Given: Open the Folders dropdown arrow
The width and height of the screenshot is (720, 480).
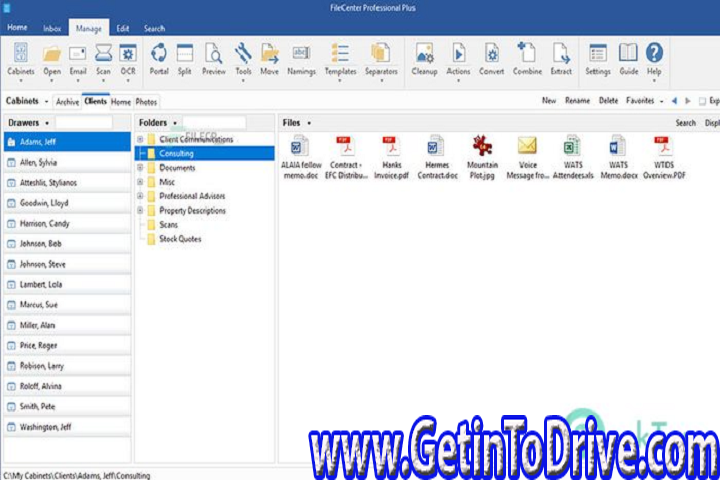Looking at the screenshot, I should [175, 123].
